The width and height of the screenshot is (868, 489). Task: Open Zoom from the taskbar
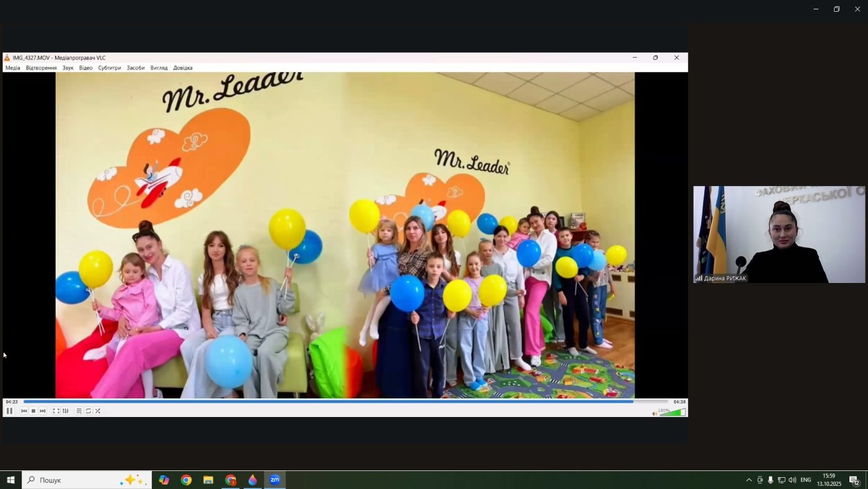275,480
